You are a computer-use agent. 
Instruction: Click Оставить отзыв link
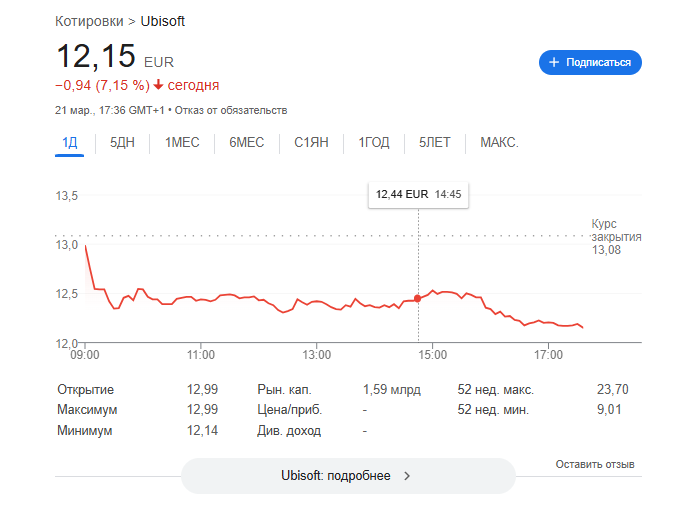pos(595,464)
